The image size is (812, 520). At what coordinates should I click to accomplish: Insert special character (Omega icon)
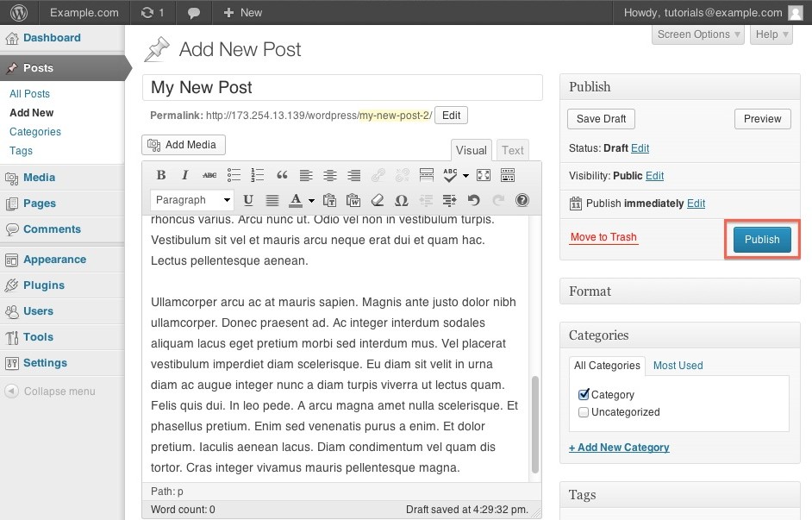(x=401, y=200)
